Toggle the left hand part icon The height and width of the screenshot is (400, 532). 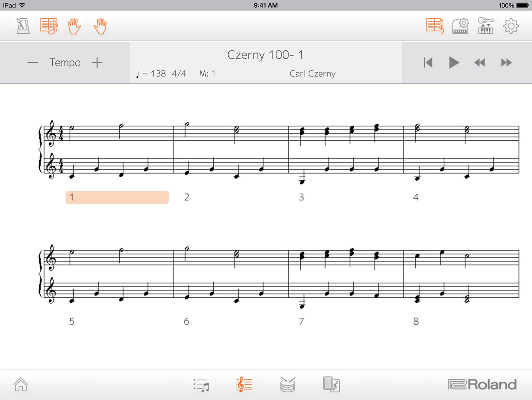74,26
